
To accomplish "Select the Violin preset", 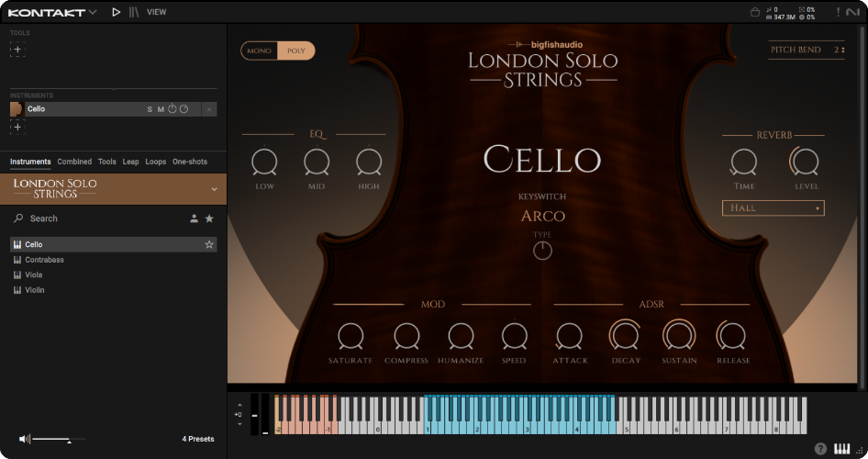I will tap(114, 290).
